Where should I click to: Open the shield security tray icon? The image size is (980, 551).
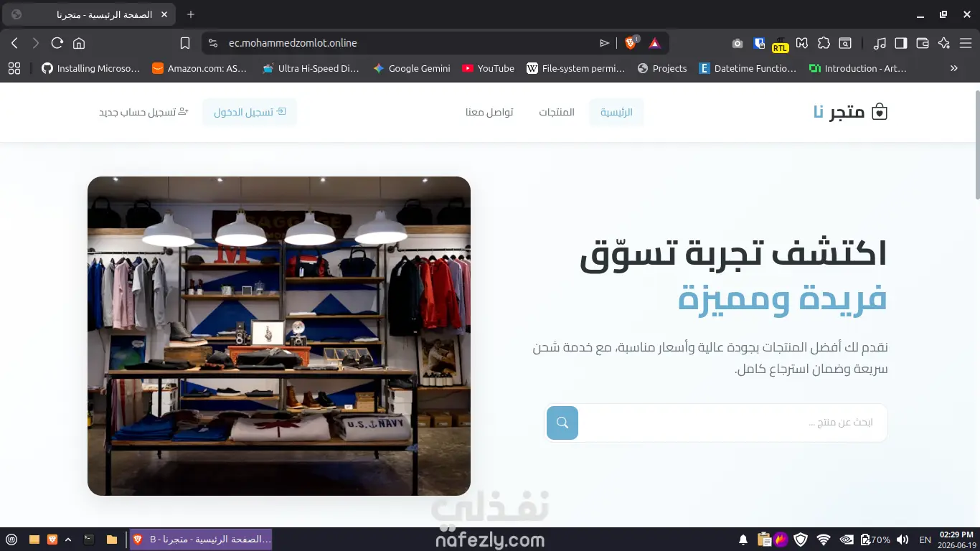tap(801, 540)
